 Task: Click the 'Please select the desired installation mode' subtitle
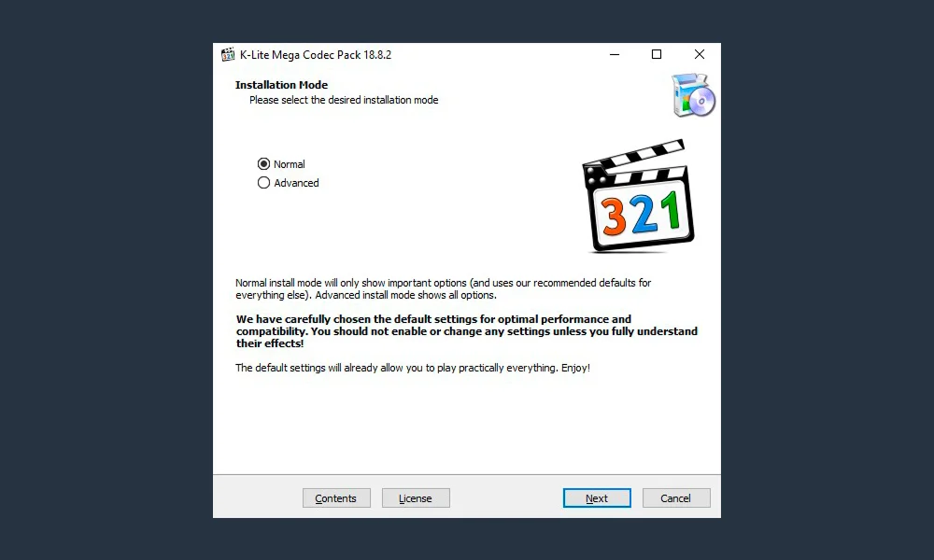point(344,100)
